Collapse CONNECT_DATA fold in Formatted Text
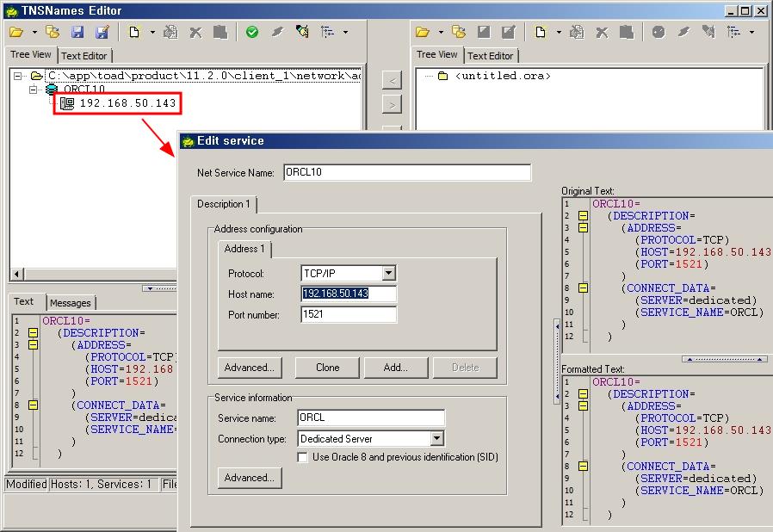773x532 pixels. 583,467
